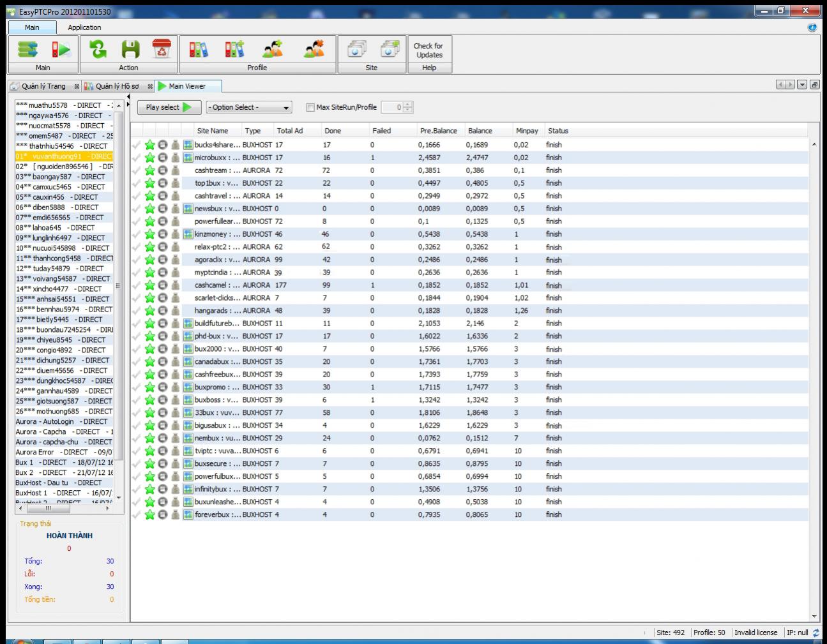Click the red recycle bin icon
Image resolution: width=827 pixels, height=644 pixels.
click(x=162, y=50)
